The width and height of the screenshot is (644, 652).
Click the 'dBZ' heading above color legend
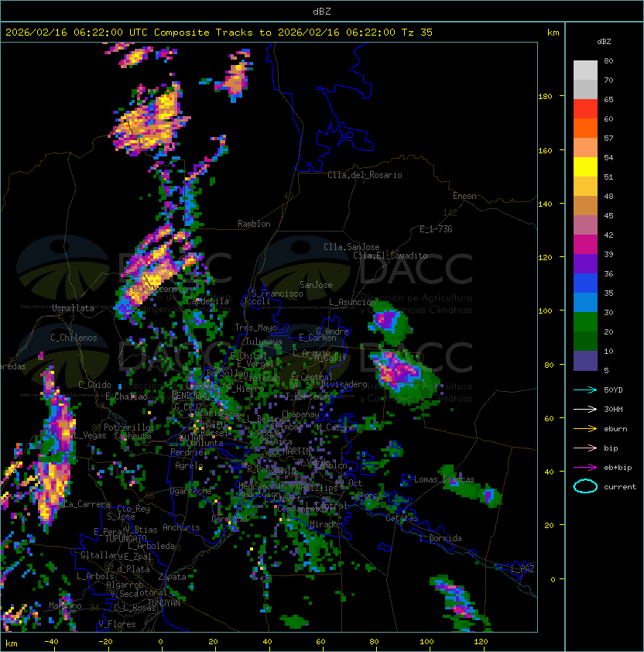(x=604, y=42)
